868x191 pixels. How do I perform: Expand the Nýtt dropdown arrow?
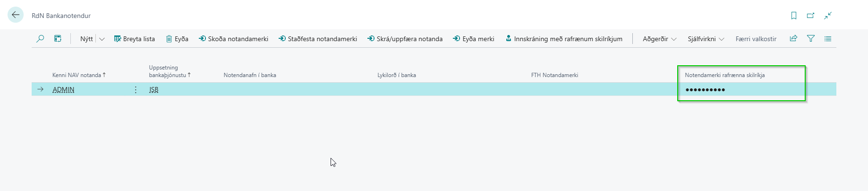[102, 39]
